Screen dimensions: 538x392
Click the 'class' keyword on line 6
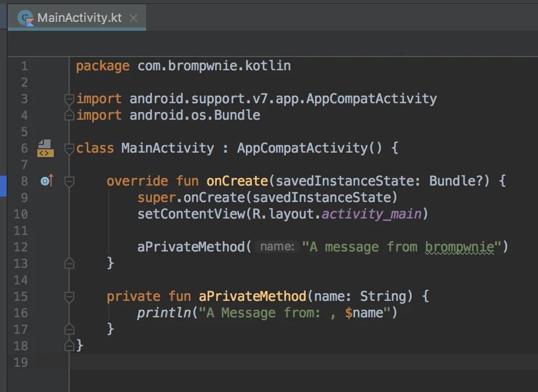point(95,148)
